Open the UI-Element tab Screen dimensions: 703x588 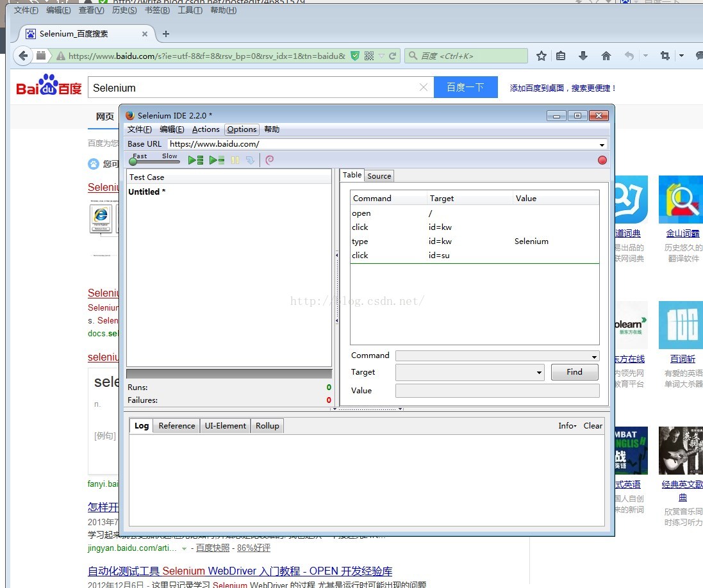click(225, 426)
